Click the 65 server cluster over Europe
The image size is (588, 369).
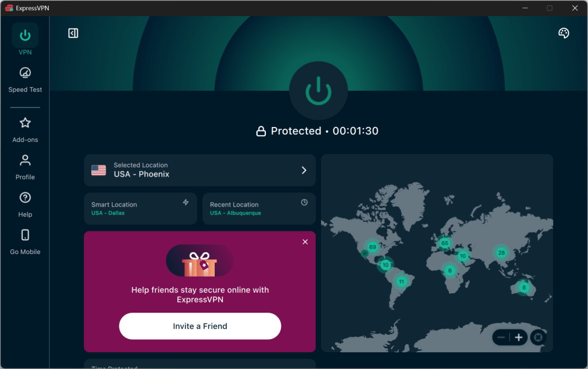tap(444, 243)
